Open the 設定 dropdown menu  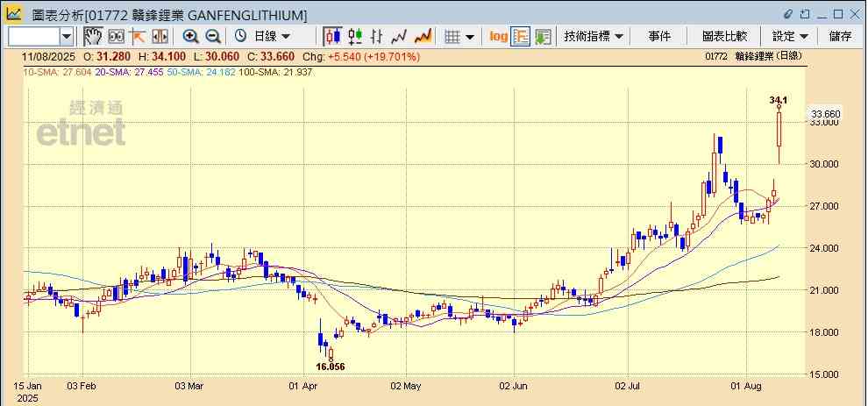pos(791,37)
